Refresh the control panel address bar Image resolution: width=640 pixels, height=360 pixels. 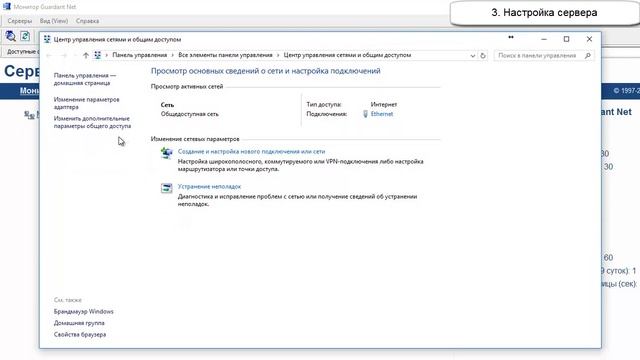[483, 56]
